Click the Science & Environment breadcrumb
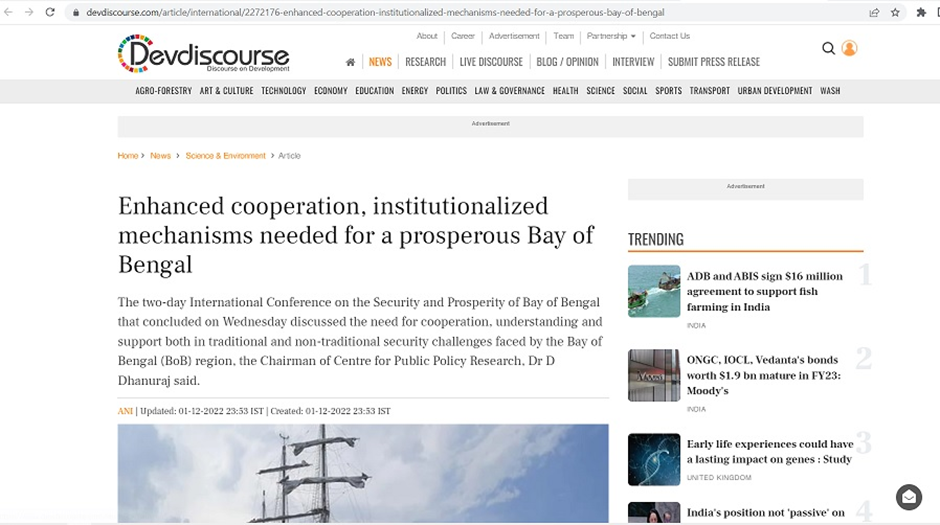The height and width of the screenshot is (525, 940). coord(225,156)
